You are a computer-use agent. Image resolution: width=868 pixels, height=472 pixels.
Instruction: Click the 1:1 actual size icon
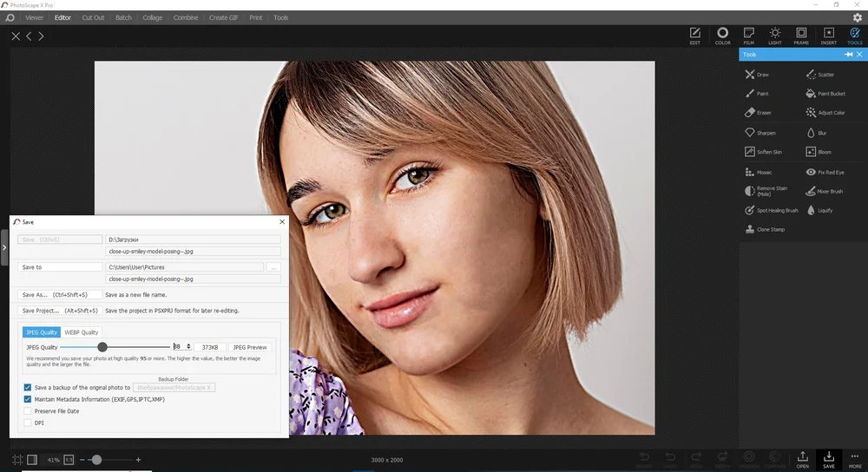(x=69, y=460)
